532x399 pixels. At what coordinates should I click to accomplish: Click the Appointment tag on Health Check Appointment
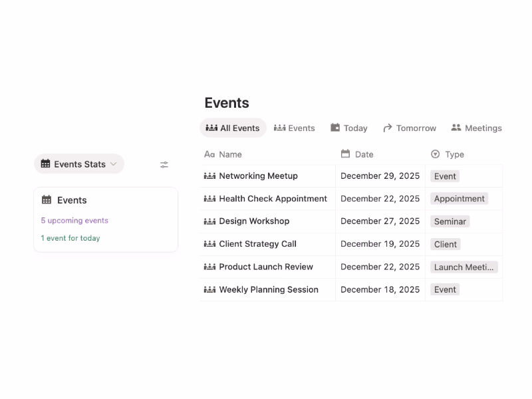(459, 198)
